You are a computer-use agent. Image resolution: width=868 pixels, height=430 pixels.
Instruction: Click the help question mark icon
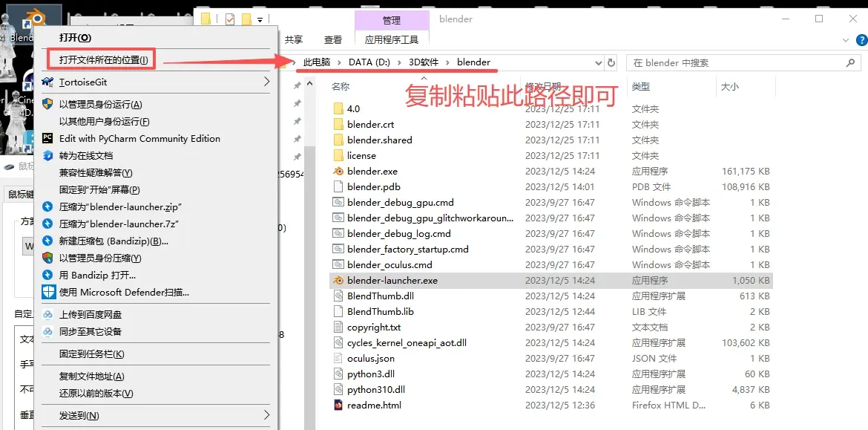tap(862, 40)
